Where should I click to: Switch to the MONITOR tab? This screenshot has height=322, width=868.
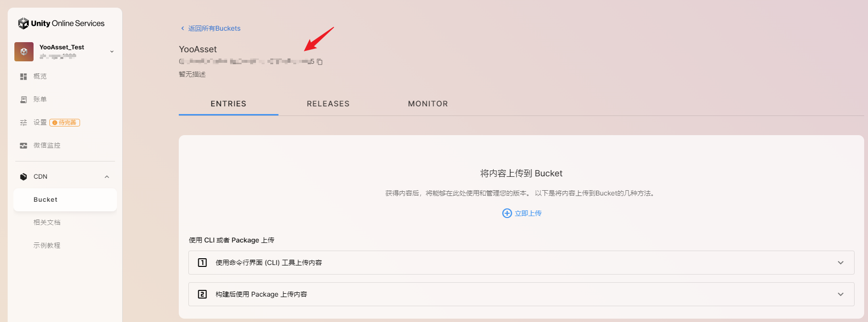[428, 104]
